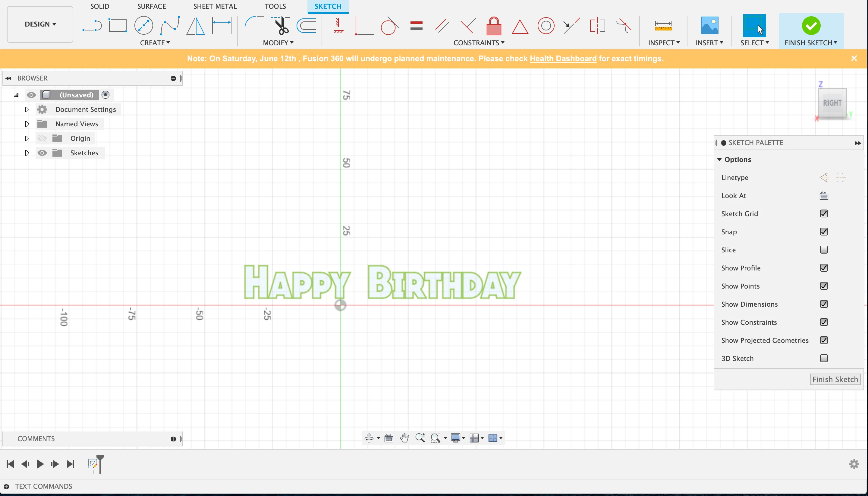Hide the Sketches folder with eye icon
Viewport: 868px width, 496px height.
[x=42, y=153]
